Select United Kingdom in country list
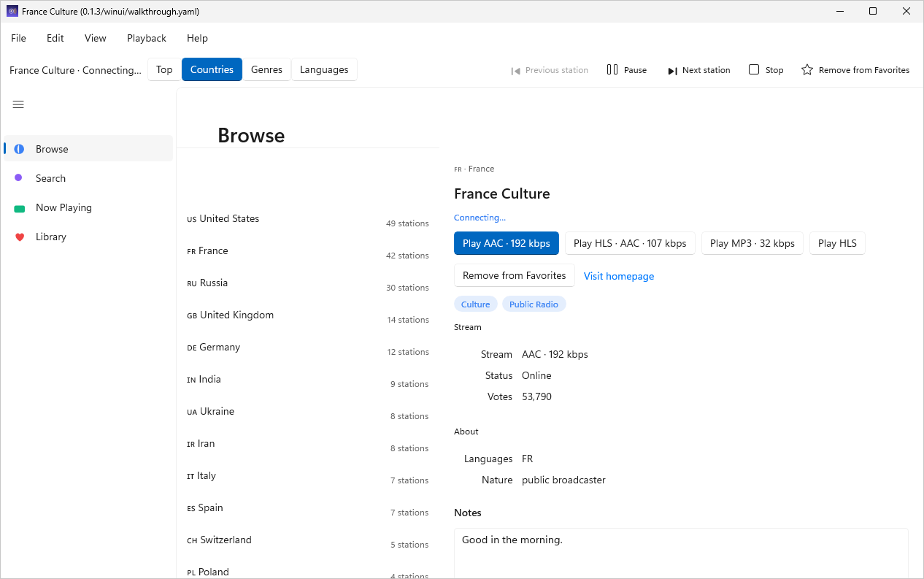 (308, 315)
